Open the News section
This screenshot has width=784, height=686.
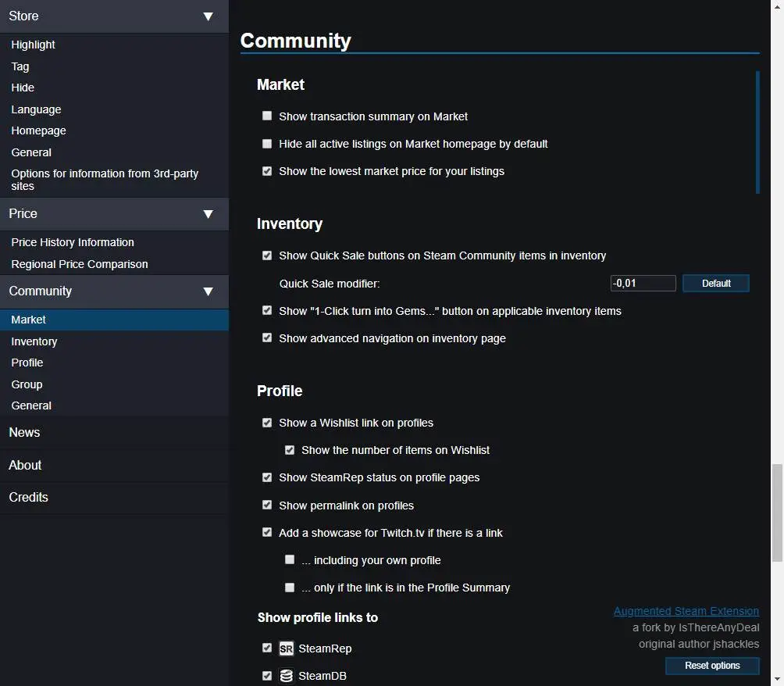pyautogui.click(x=24, y=432)
